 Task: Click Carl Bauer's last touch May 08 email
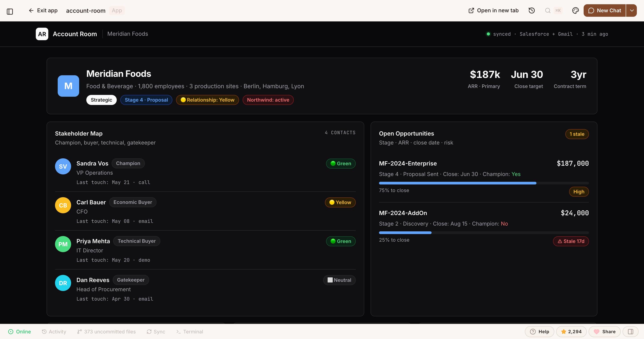coord(115,222)
